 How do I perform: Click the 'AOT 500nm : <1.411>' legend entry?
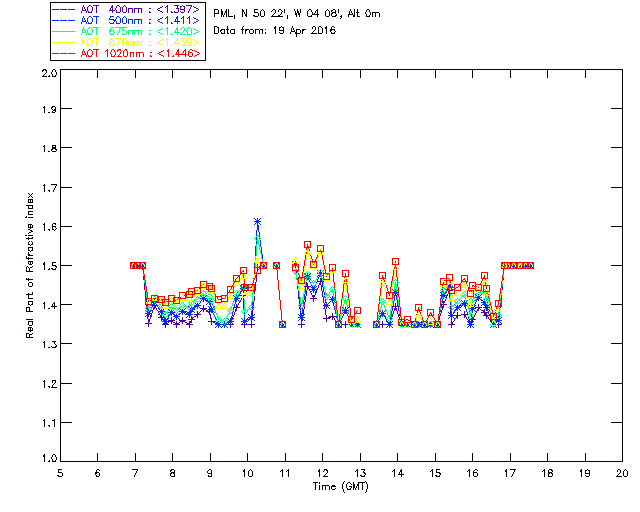(x=126, y=20)
